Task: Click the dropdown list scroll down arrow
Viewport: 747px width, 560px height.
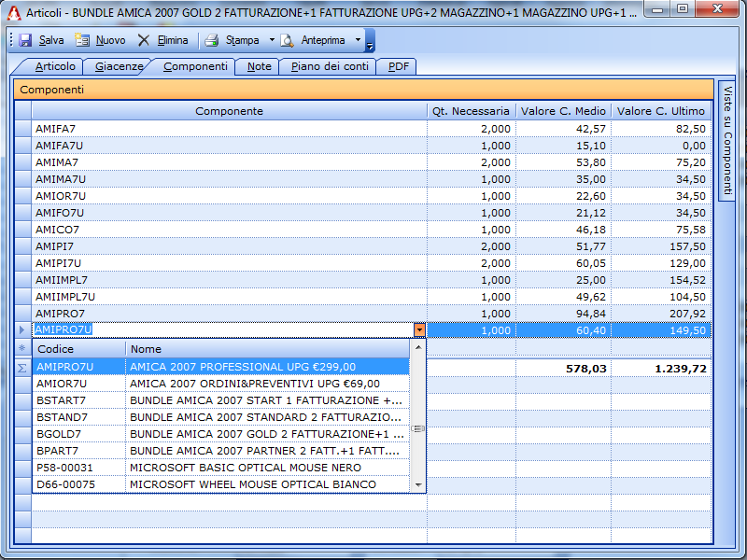Action: tap(417, 484)
